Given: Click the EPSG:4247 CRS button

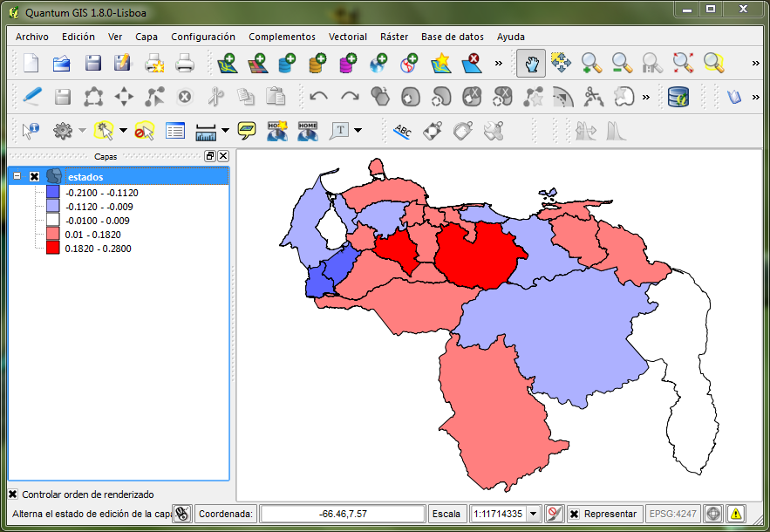Looking at the screenshot, I should coord(672,515).
